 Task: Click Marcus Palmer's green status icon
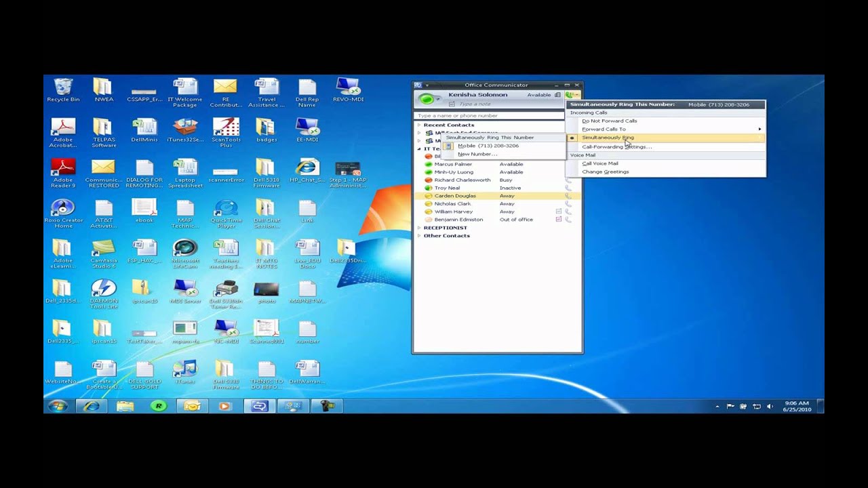[x=428, y=164]
